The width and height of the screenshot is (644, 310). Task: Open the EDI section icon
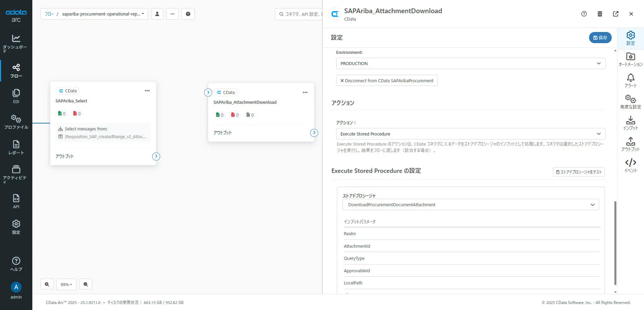click(16, 96)
